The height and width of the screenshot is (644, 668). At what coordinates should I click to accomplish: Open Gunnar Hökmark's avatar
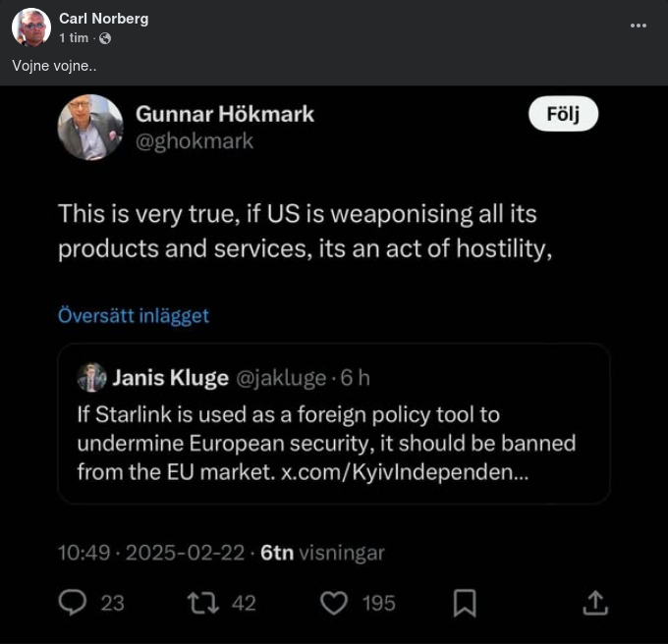[x=89, y=127]
